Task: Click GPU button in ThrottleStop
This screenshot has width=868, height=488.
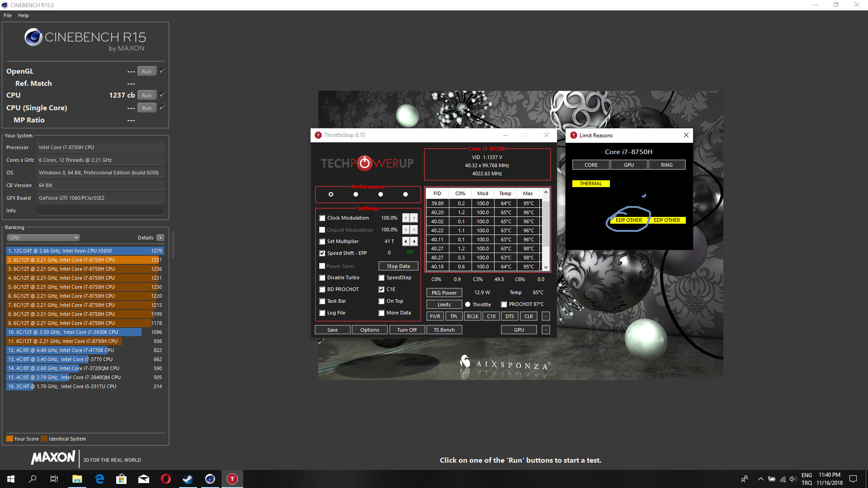Action: [519, 330]
